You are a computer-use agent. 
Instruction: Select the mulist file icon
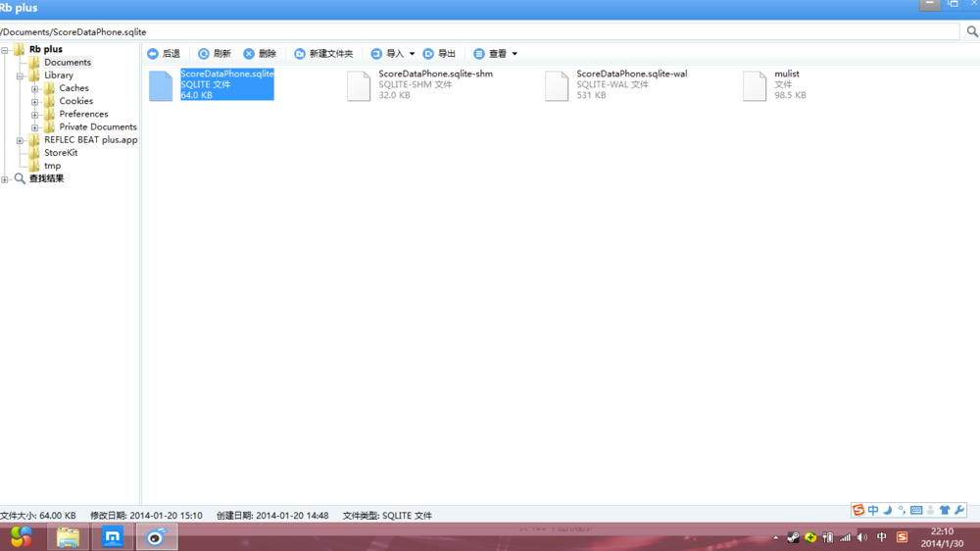pos(755,85)
